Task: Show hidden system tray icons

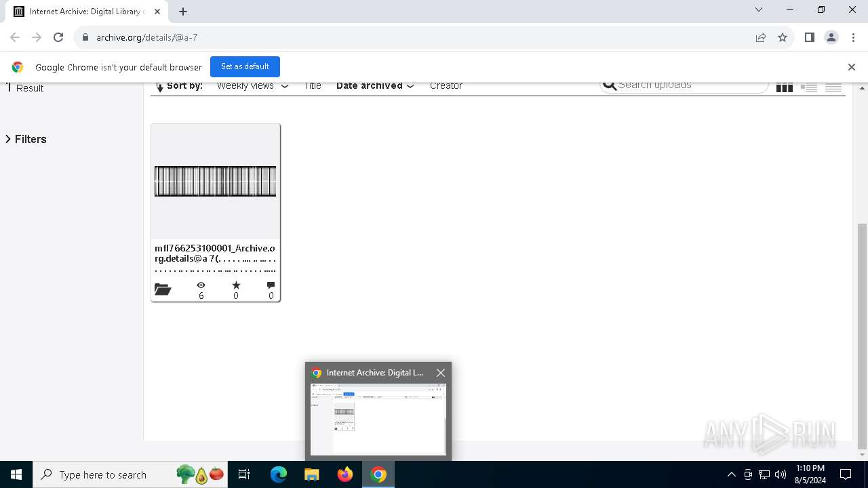Action: pyautogui.click(x=731, y=474)
